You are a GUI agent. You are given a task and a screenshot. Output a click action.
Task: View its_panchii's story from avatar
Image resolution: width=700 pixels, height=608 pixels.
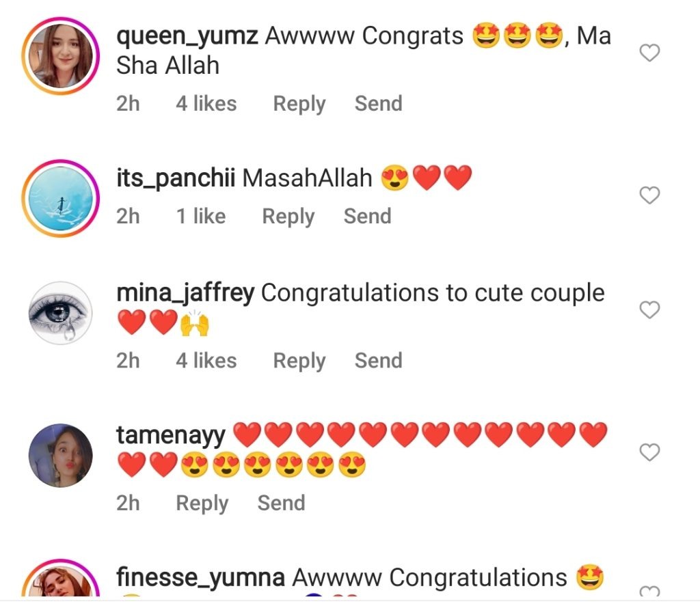(61, 198)
